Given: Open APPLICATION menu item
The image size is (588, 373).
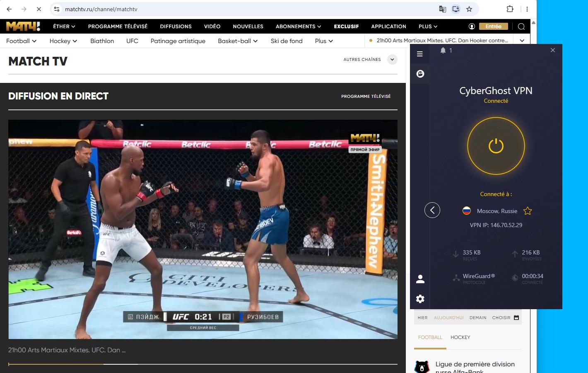Looking at the screenshot, I should click(388, 26).
